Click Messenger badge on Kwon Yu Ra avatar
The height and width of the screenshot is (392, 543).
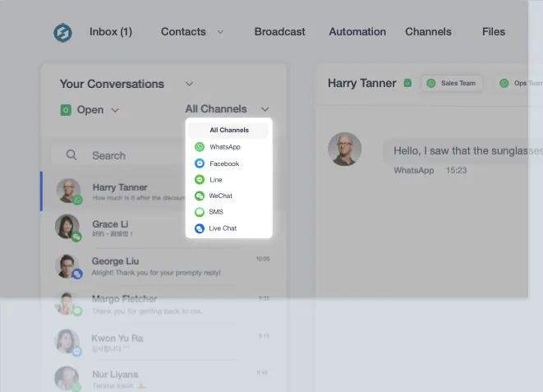(x=77, y=352)
